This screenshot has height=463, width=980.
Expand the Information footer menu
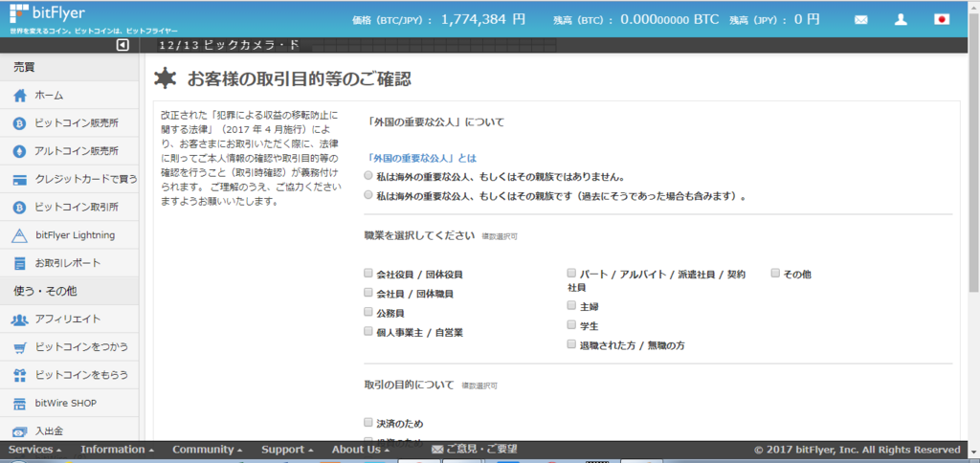(117, 450)
